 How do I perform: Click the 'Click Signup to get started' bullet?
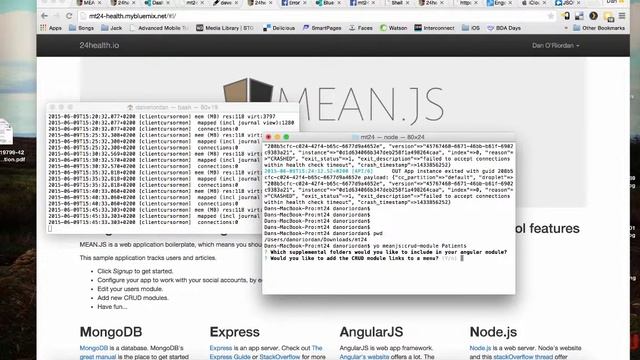[135, 271]
